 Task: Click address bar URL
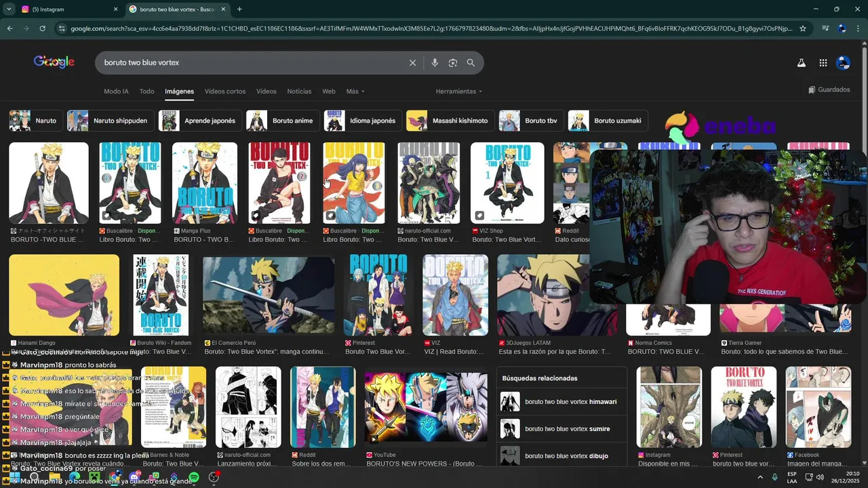tap(431, 28)
